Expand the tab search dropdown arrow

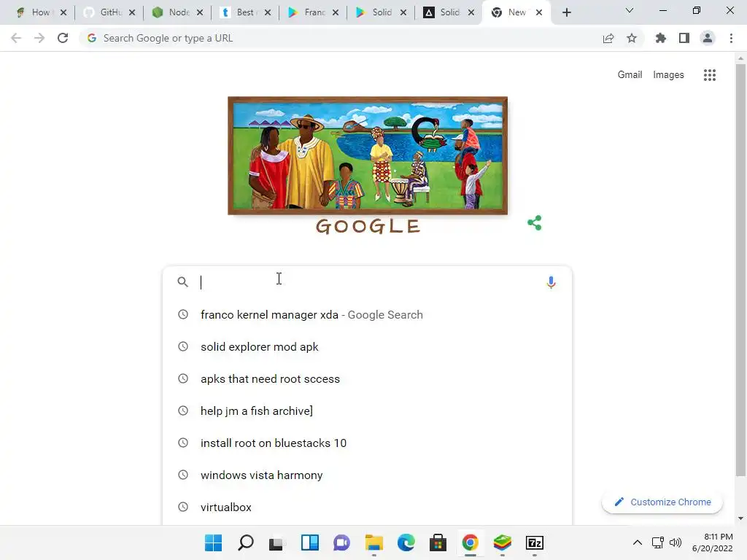630,10
